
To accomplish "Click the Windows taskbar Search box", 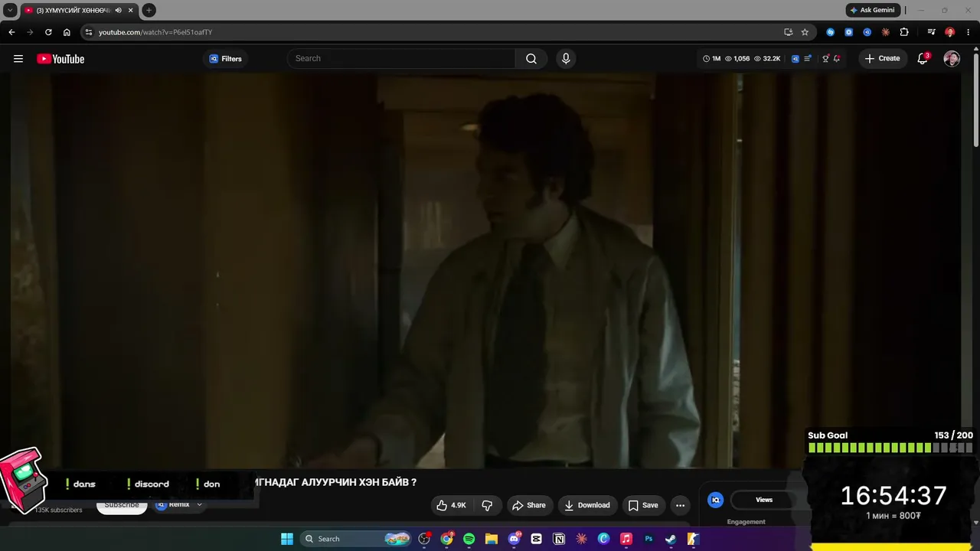I will click(x=356, y=539).
